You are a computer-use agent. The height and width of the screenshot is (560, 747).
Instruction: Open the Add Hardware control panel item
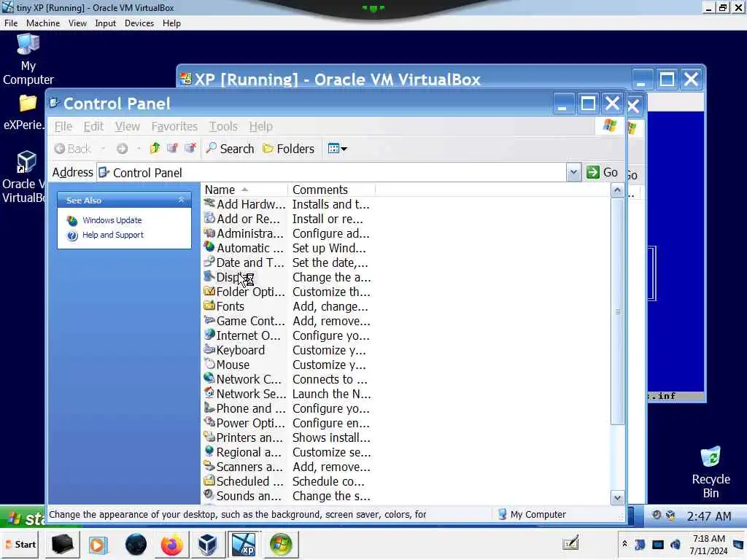pos(245,204)
